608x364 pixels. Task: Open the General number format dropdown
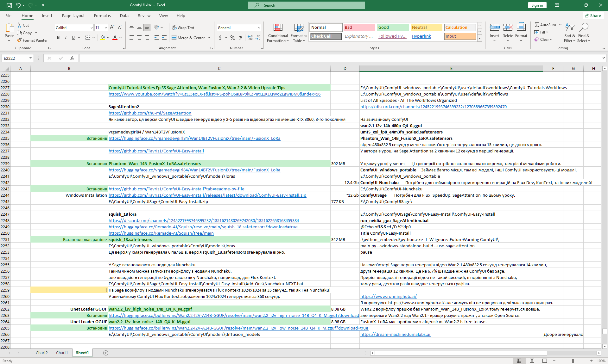click(x=259, y=28)
